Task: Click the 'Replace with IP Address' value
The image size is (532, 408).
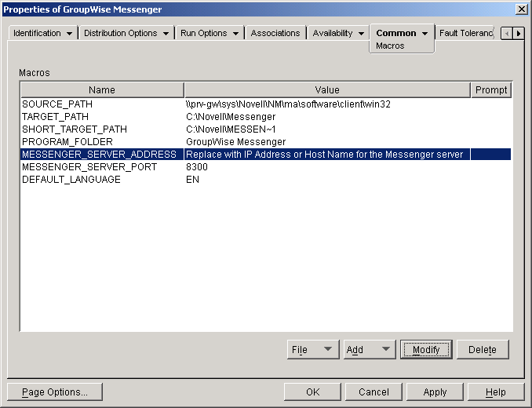Action: [x=324, y=155]
